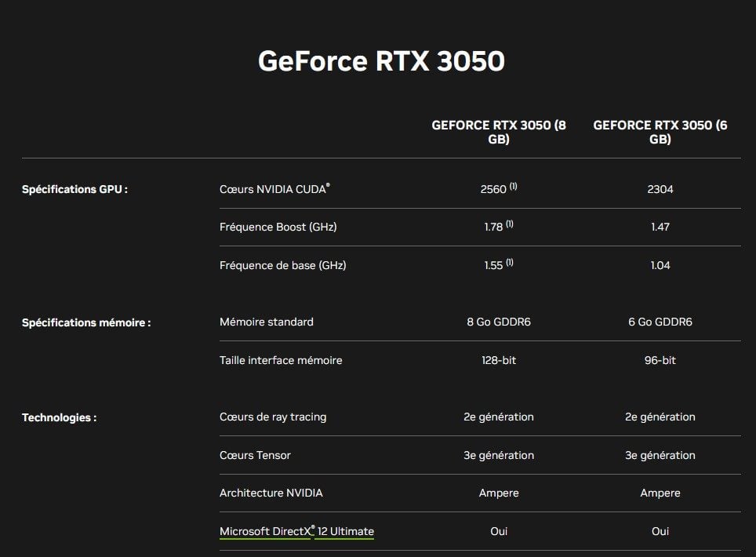Select the GEFORCE RTX 3050 (6 GB) column header
The image size is (756, 557).
[660, 132]
